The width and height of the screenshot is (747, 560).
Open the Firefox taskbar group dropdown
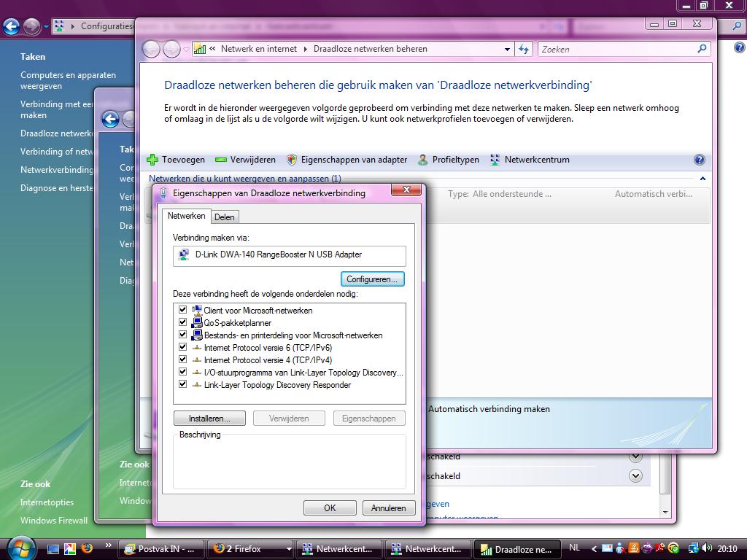[x=289, y=549]
